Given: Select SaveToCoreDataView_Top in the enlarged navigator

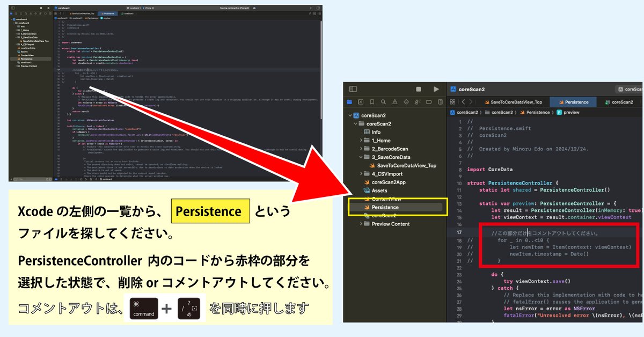Looking at the screenshot, I should (404, 165).
